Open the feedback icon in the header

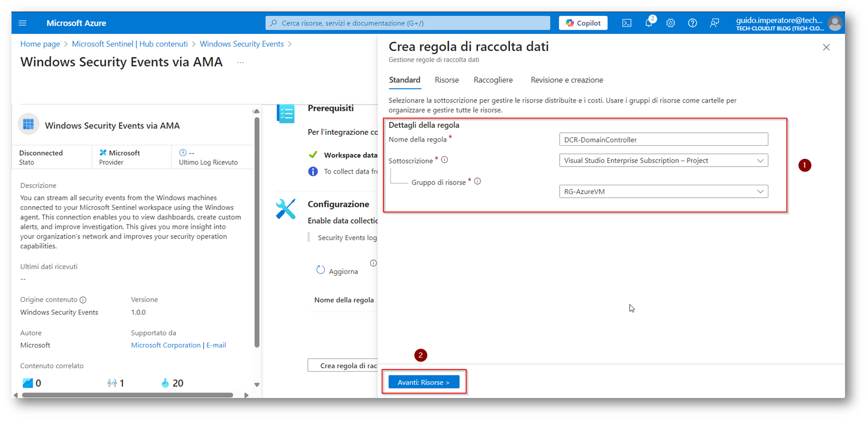(714, 23)
